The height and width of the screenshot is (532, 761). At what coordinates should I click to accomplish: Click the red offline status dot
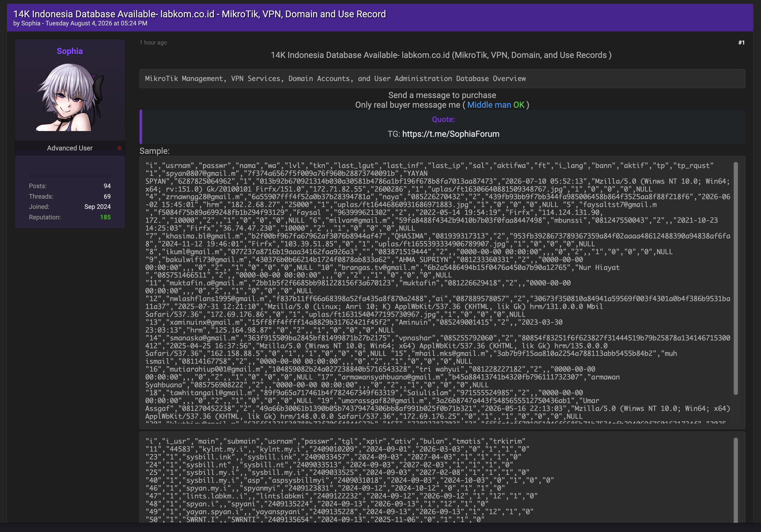tap(119, 148)
